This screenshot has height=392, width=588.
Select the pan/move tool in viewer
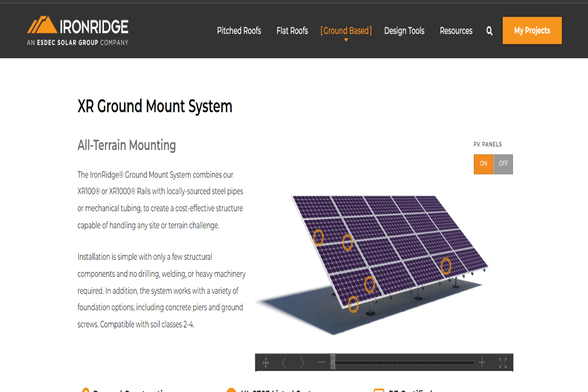coord(266,363)
